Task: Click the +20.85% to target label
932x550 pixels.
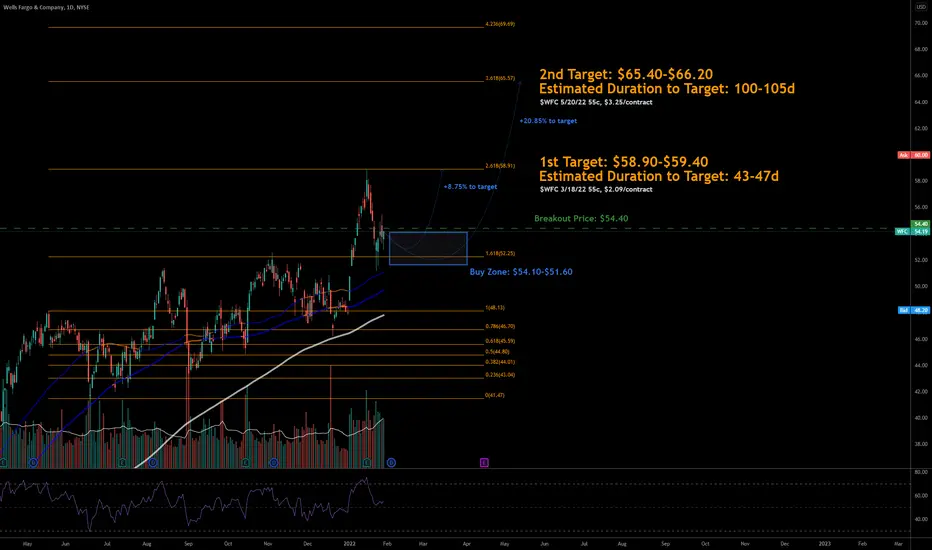Action: click(548, 121)
